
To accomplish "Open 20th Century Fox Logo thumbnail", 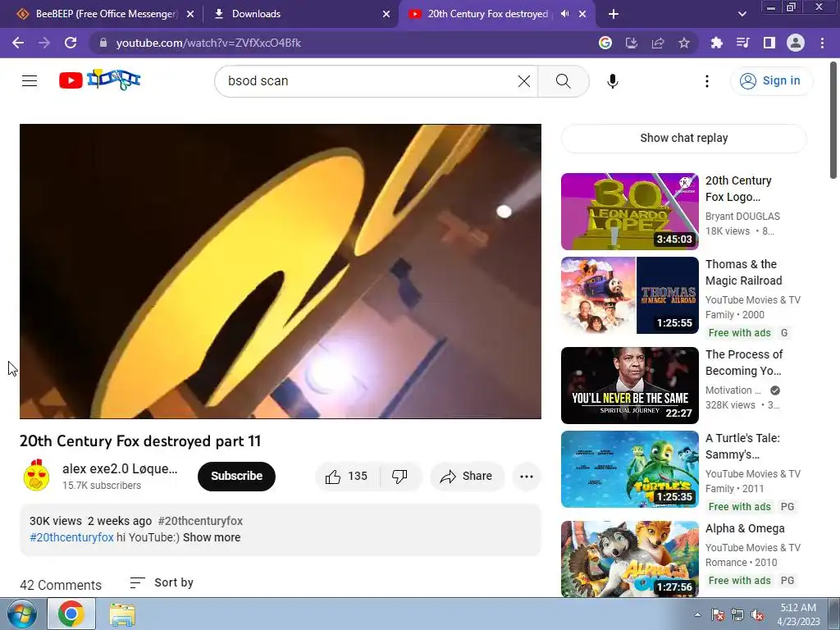I will pyautogui.click(x=629, y=212).
